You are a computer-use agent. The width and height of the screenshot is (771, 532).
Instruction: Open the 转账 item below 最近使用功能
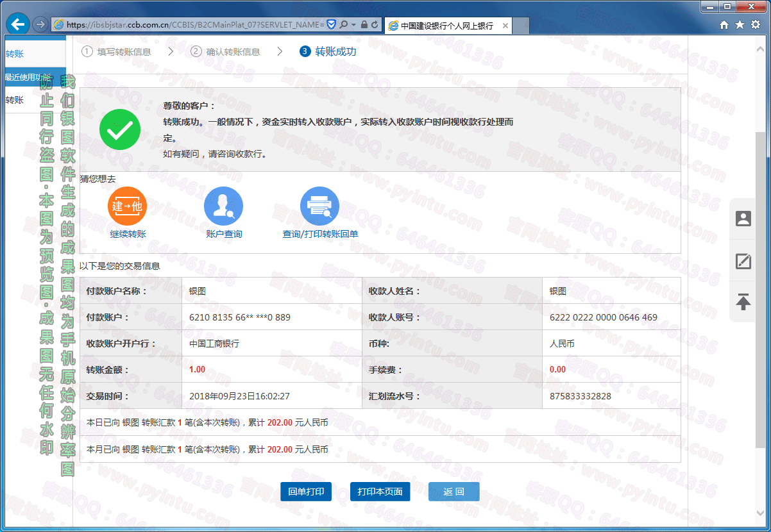point(15,101)
